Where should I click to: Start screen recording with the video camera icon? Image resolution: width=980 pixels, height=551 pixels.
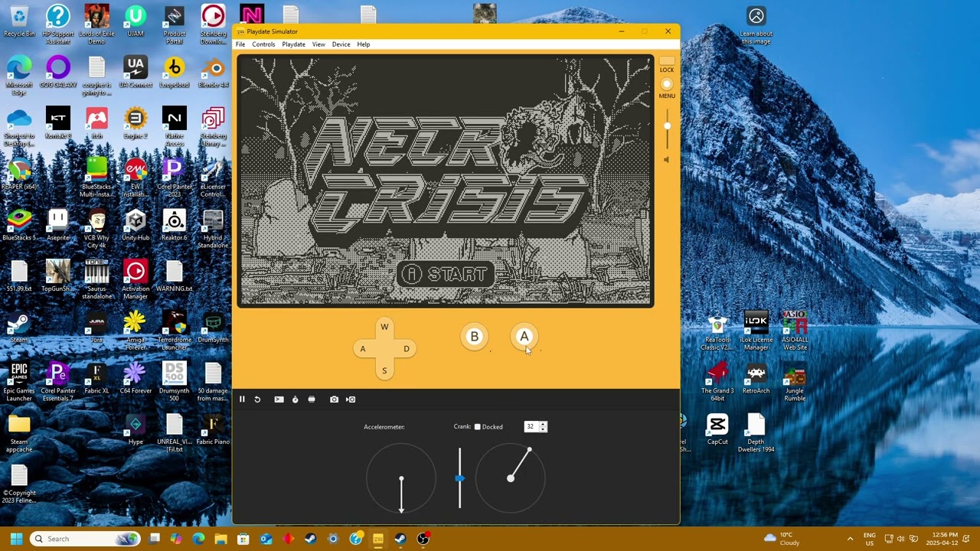351,399
